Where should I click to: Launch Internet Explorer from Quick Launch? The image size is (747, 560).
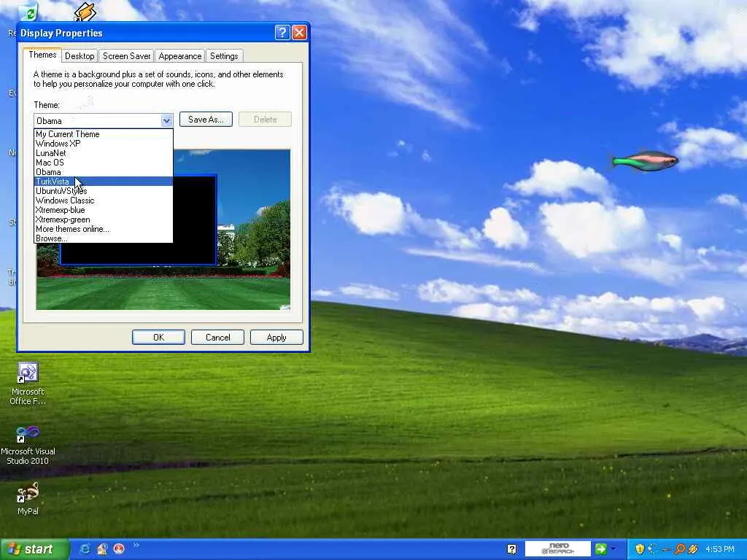85,549
